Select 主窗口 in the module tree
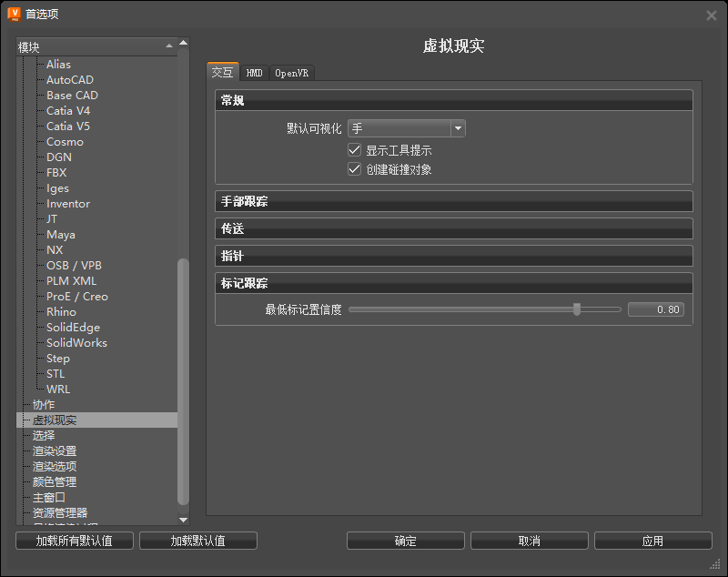 pos(49,498)
